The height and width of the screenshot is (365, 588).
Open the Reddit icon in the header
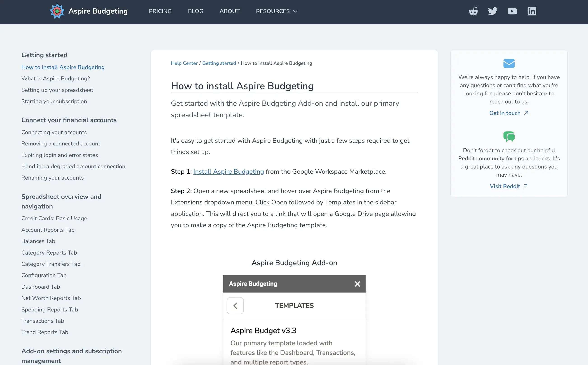coord(473,11)
